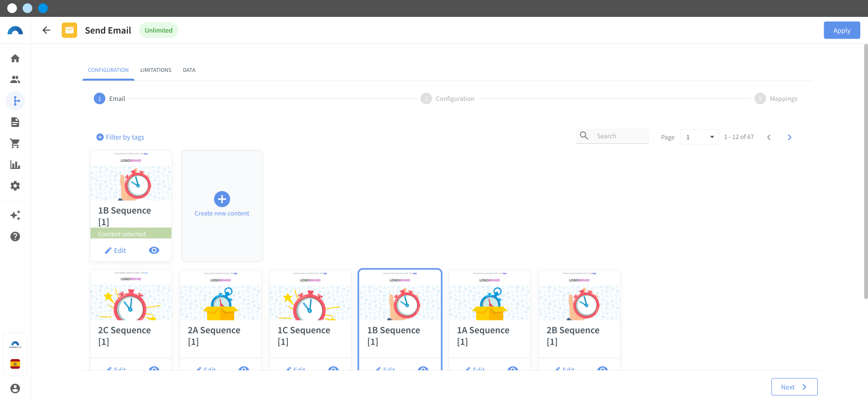
Task: Click the Connectif logo at top left
Action: click(15, 30)
